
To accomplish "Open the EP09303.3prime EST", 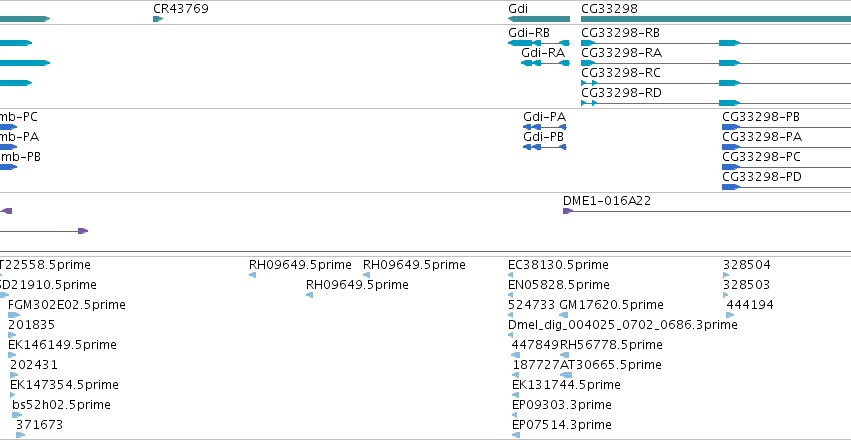I will 562,405.
